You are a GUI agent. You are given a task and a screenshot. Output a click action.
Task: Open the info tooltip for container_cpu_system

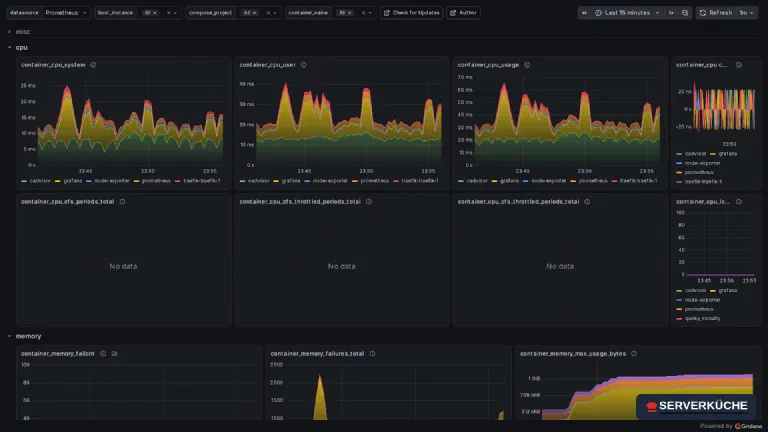click(93, 65)
